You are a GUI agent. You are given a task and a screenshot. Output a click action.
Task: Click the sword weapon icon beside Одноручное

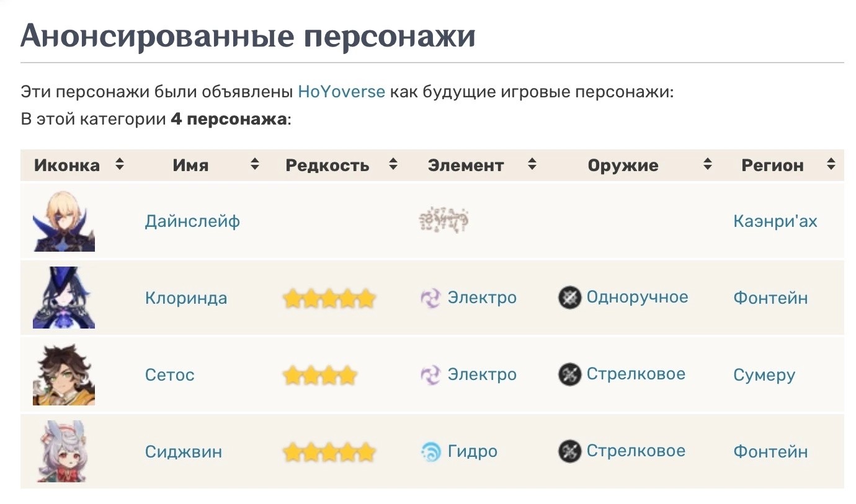pos(569,298)
